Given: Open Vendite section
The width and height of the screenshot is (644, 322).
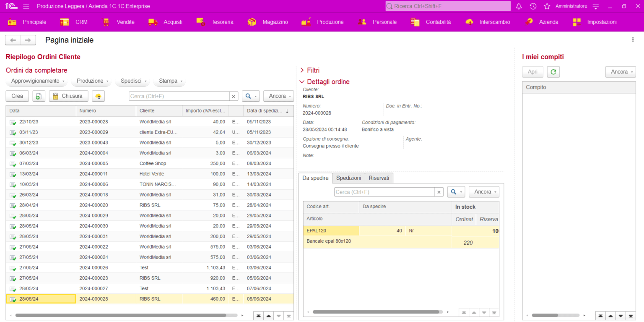Looking at the screenshot, I should 119,22.
